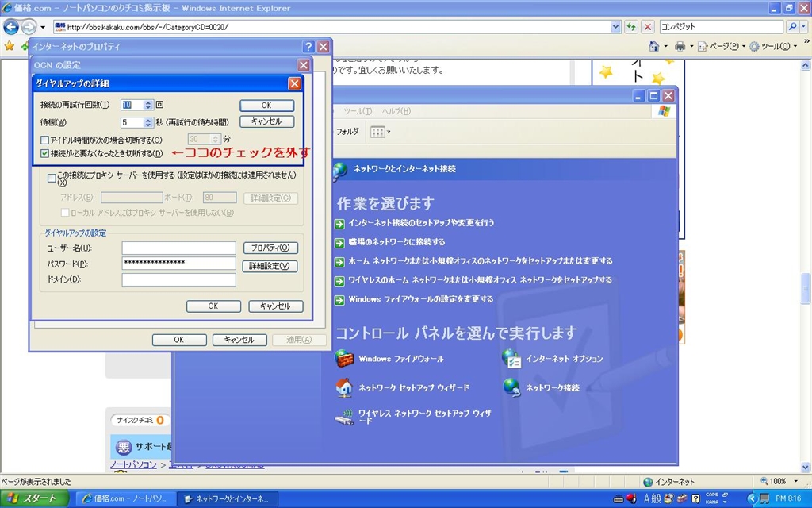The width and height of the screenshot is (812, 508).
Task: Click the favorites star icon
Action: (9, 46)
